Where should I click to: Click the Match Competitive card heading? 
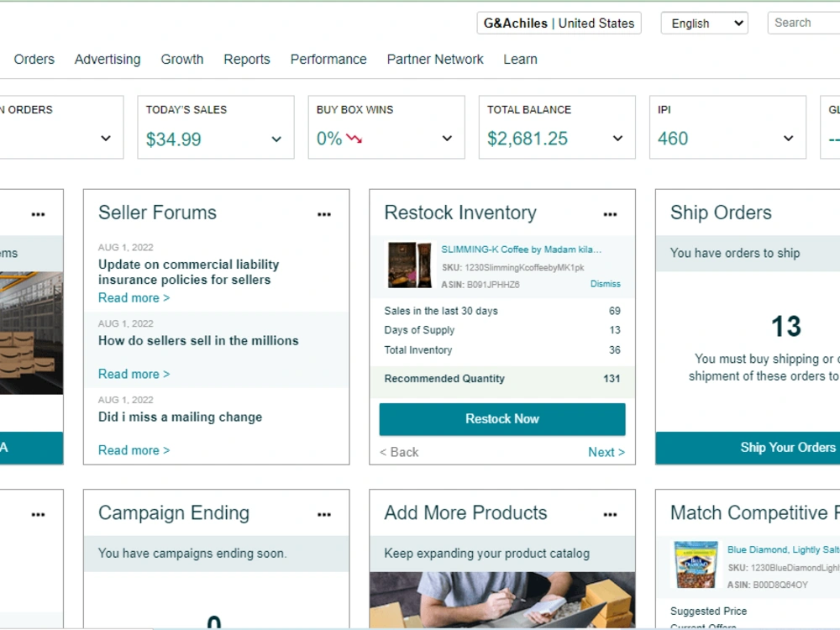[x=755, y=513]
